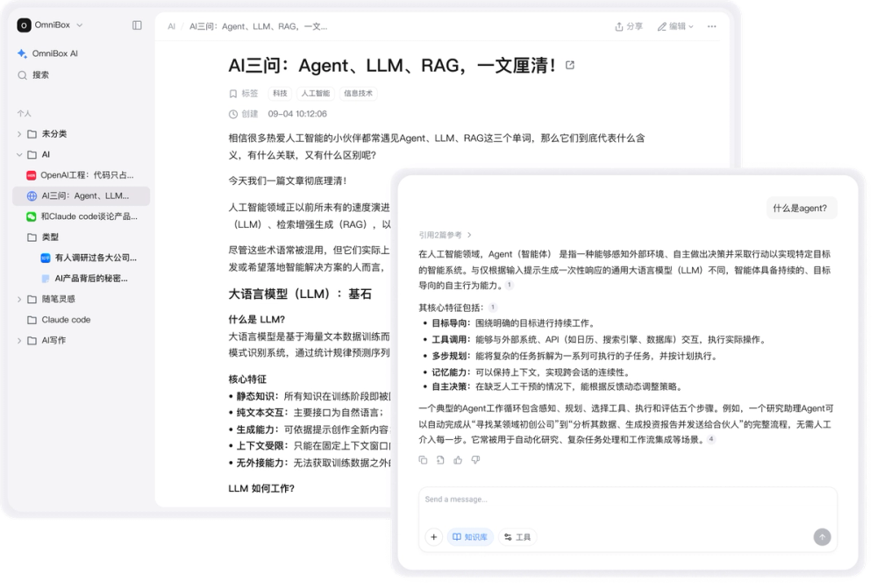Click the 分享 share button

point(629,26)
